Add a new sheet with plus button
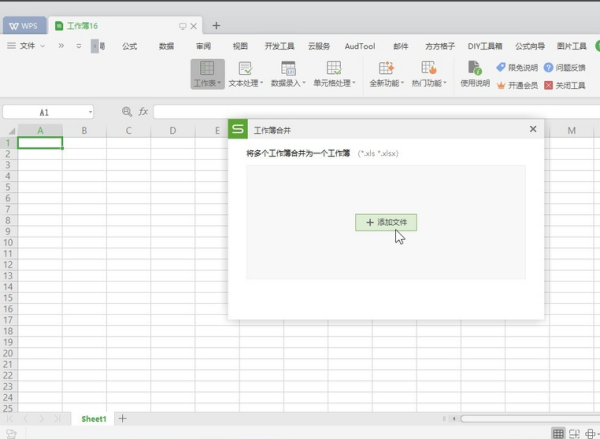Viewport: 600px width, 439px height. [123, 418]
